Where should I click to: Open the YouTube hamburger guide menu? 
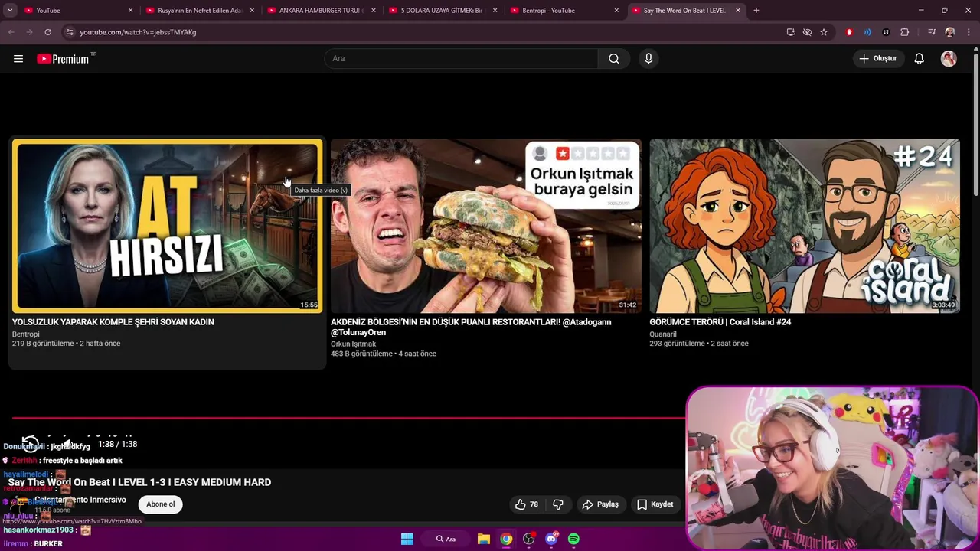[x=18, y=58]
